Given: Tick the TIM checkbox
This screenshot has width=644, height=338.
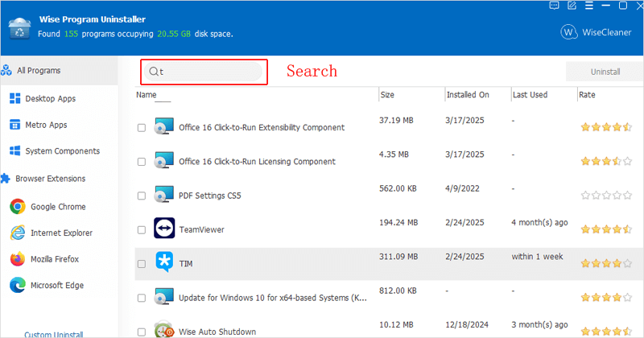Looking at the screenshot, I should (x=142, y=264).
